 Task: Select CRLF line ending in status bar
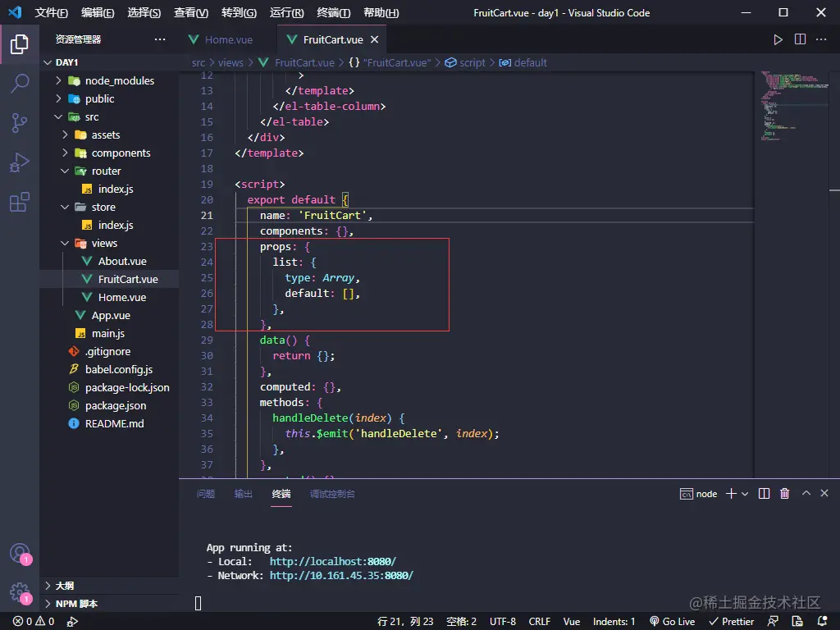[539, 621]
